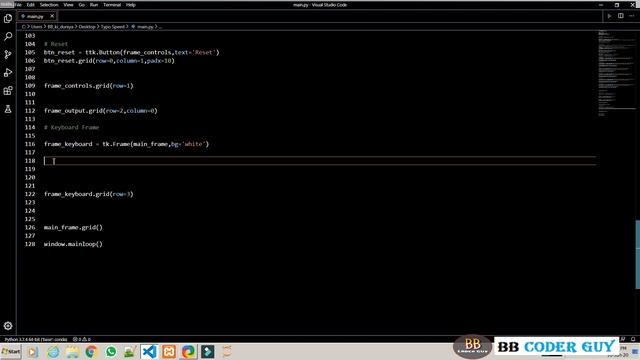Viewport: 640px width, 360px height.
Task: Open notifications bell in status bar
Action: point(633,339)
